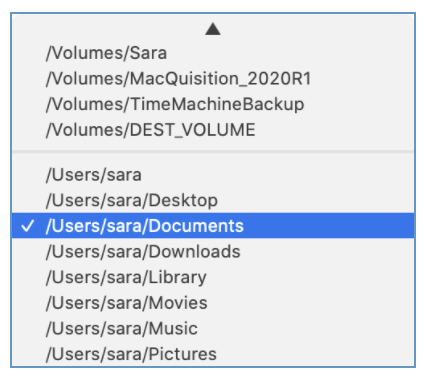The width and height of the screenshot is (428, 378).
Task: Choose /Users/sara/Downloads path
Action: [x=213, y=252]
